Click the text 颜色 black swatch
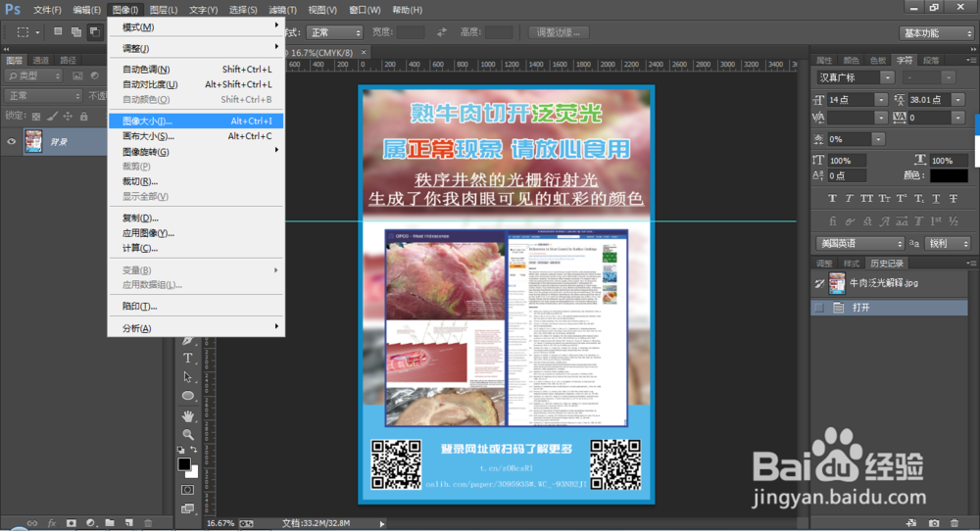 (x=949, y=176)
